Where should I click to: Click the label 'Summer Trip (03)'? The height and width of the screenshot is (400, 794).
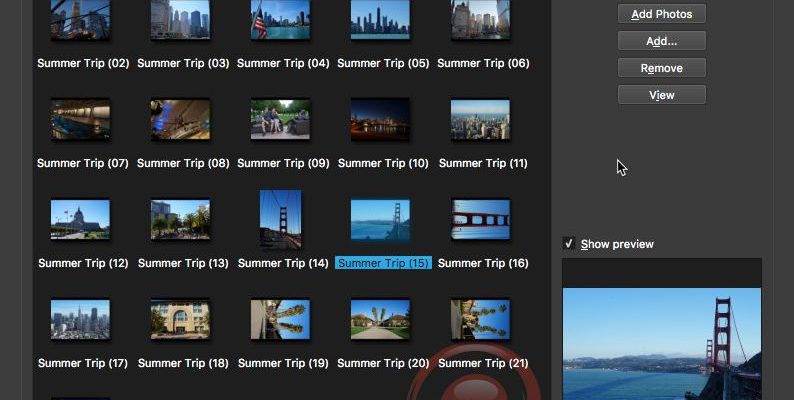pyautogui.click(x=183, y=63)
